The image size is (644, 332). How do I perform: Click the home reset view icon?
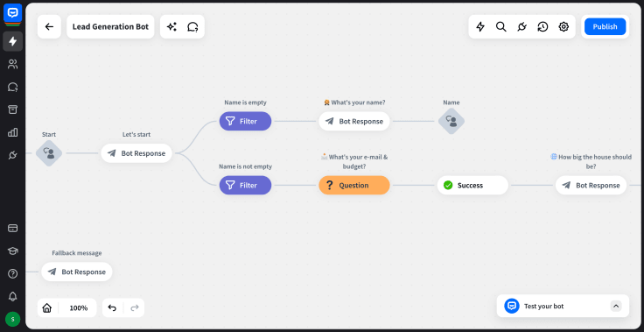point(47,307)
